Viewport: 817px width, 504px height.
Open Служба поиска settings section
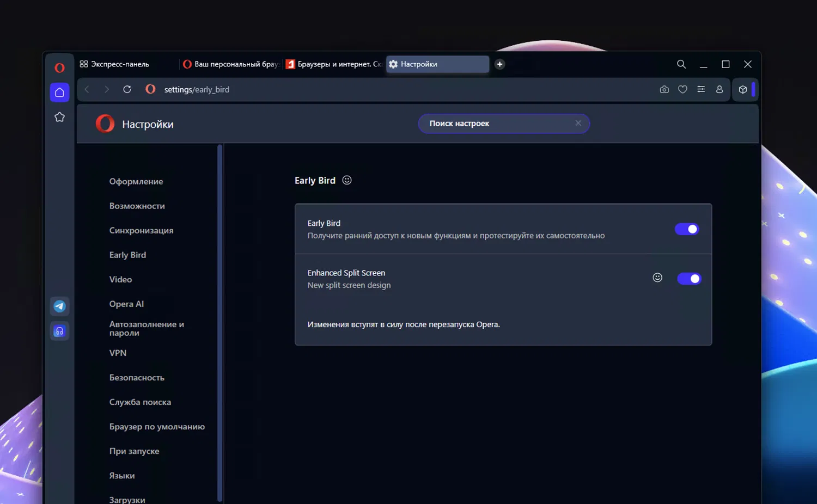tap(140, 402)
